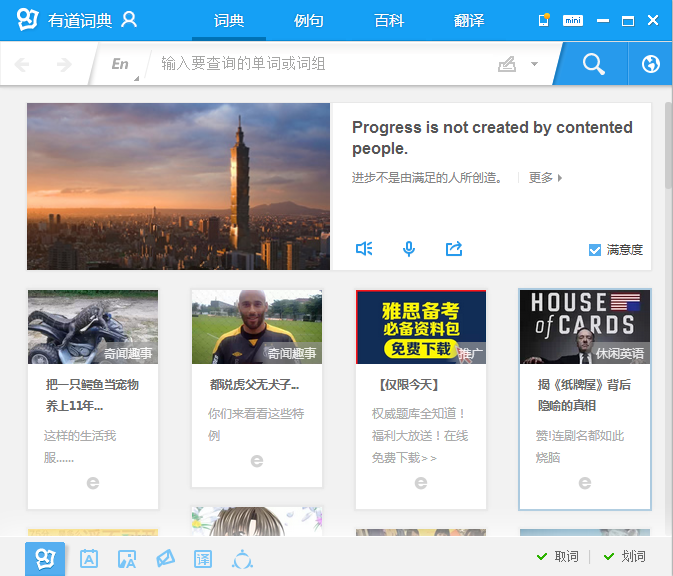Screen dimensions: 673x576
Task: Click the 雅思备考 free download ad image
Action: tap(421, 327)
